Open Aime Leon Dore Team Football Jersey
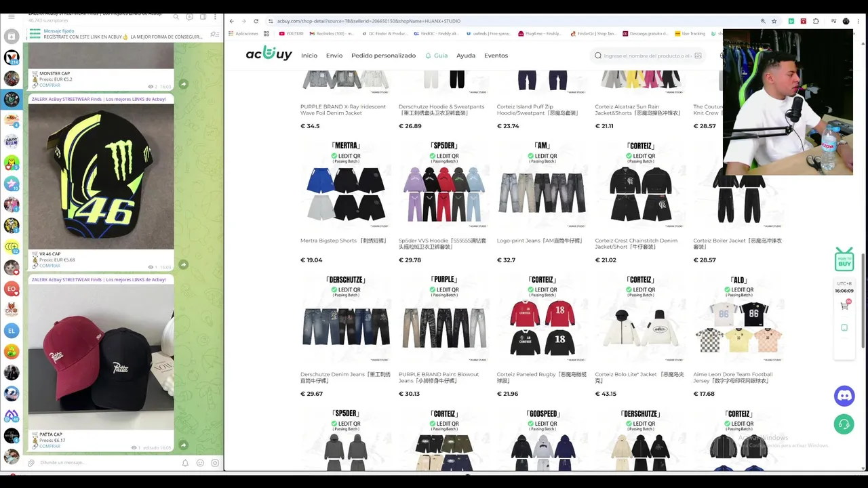 click(739, 336)
